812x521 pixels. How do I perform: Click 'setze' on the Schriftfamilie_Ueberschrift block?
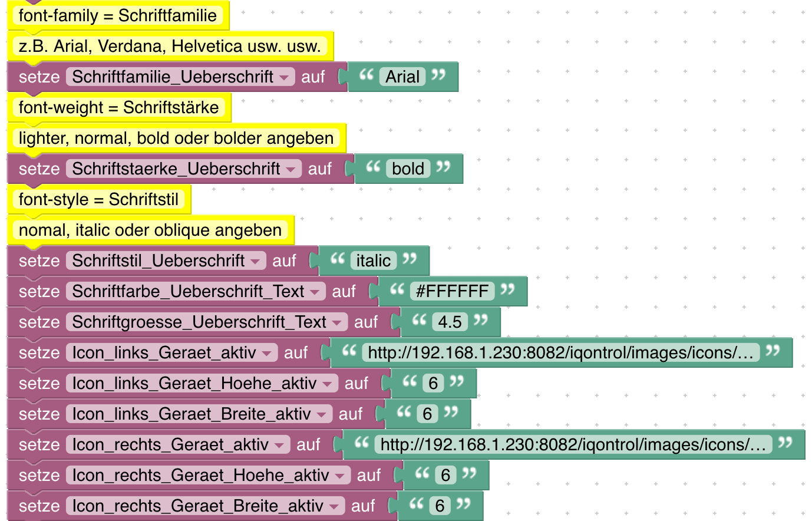click(x=39, y=77)
